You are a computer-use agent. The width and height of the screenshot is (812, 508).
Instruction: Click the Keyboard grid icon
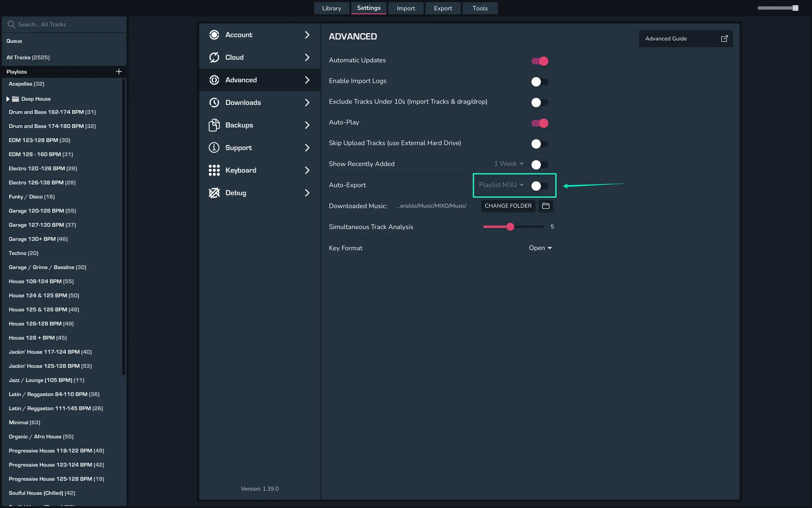pyautogui.click(x=214, y=170)
